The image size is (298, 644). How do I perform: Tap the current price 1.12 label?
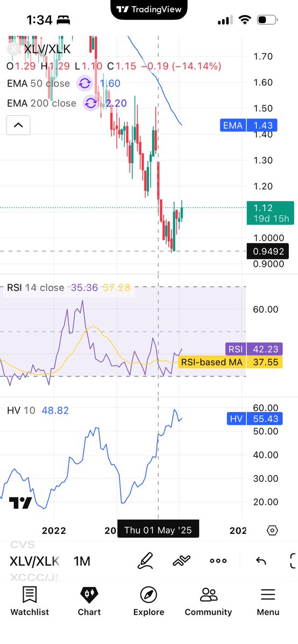[270, 213]
